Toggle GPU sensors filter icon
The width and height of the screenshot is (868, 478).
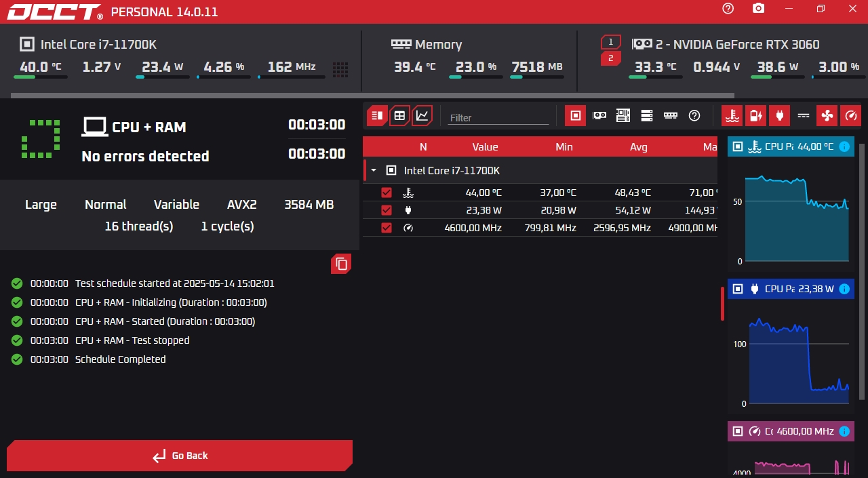[x=599, y=116]
